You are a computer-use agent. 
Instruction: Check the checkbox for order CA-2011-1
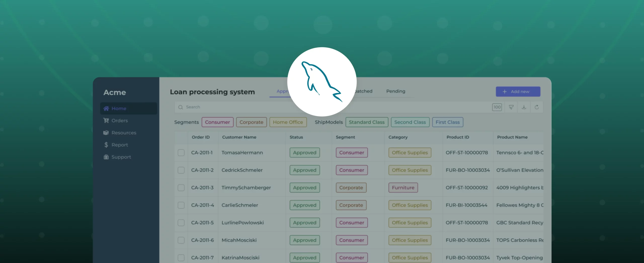tap(181, 152)
